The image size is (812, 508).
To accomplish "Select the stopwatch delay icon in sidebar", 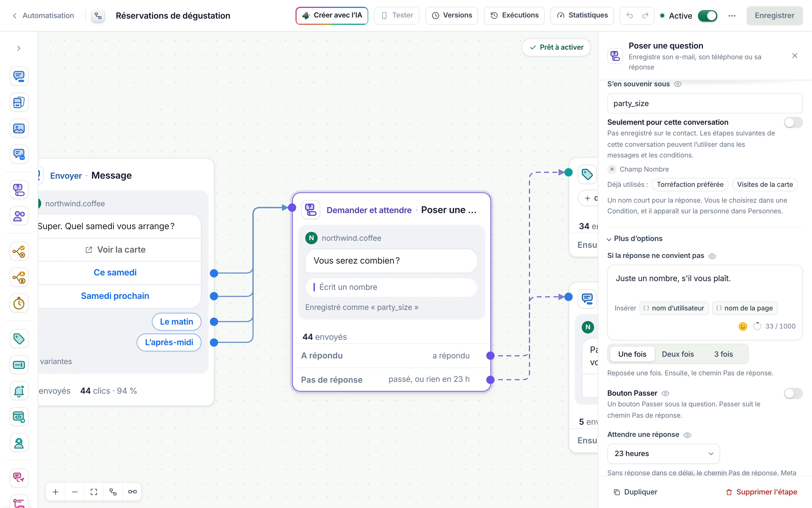I will 19,303.
